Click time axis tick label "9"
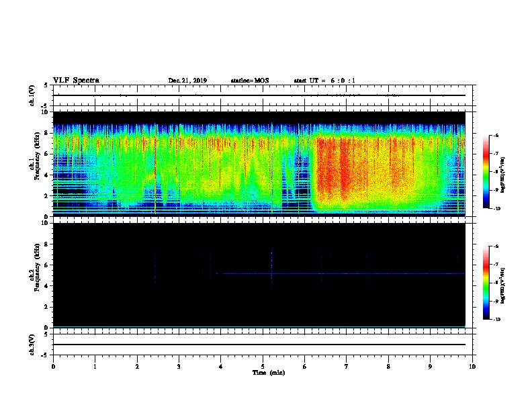Viewport: 532px width, 411px height. [x=430, y=367]
